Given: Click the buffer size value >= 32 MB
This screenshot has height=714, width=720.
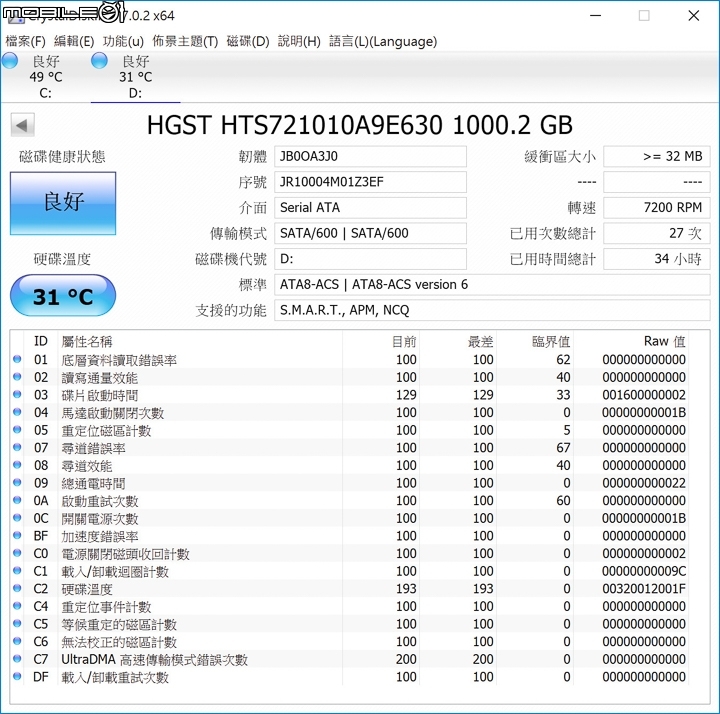Looking at the screenshot, I should coord(657,157).
